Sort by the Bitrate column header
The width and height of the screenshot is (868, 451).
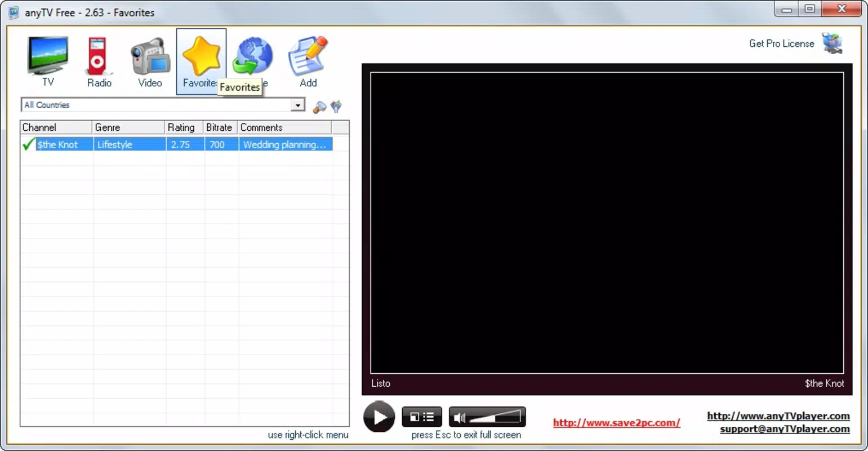coord(220,127)
